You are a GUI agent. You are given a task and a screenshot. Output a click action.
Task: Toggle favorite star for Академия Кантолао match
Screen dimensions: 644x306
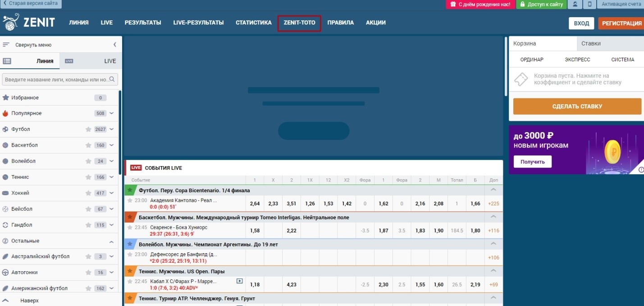130,200
